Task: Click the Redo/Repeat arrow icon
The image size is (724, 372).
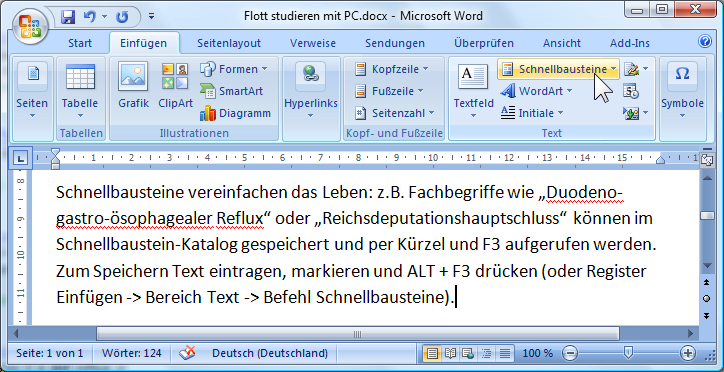Action: click(122, 18)
